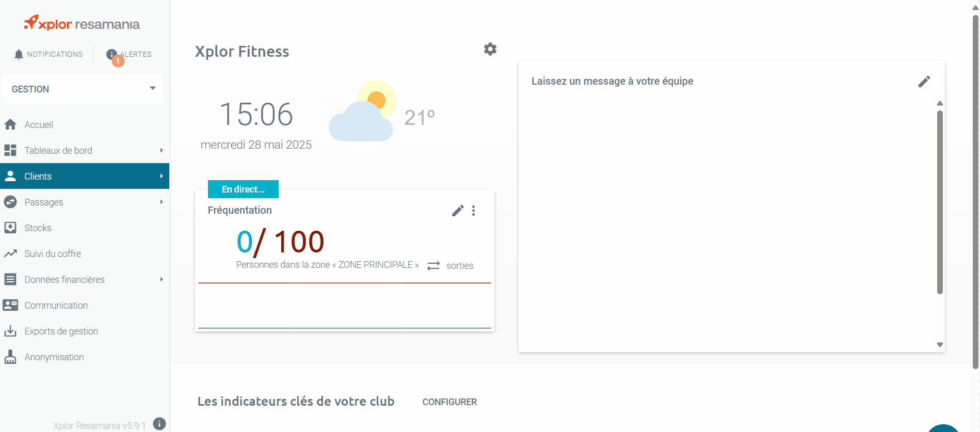Click the message panel scrollbar thumb
This screenshot has width=980, height=432.
click(940, 202)
